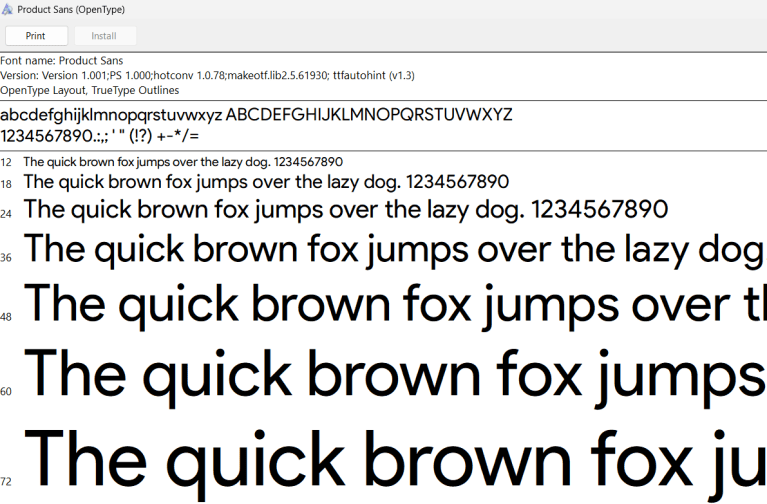The width and height of the screenshot is (767, 504).
Task: Click the 48 point size label
Action: tap(6, 317)
